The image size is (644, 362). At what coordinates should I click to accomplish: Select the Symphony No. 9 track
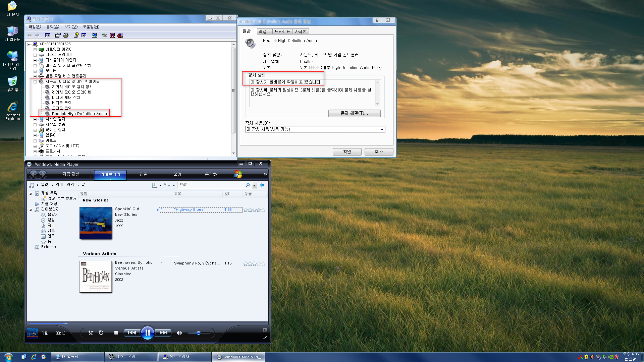coord(197,263)
